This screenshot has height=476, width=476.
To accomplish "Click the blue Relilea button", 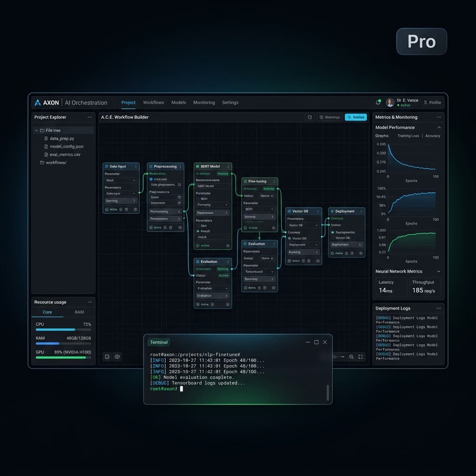I will tap(356, 117).
